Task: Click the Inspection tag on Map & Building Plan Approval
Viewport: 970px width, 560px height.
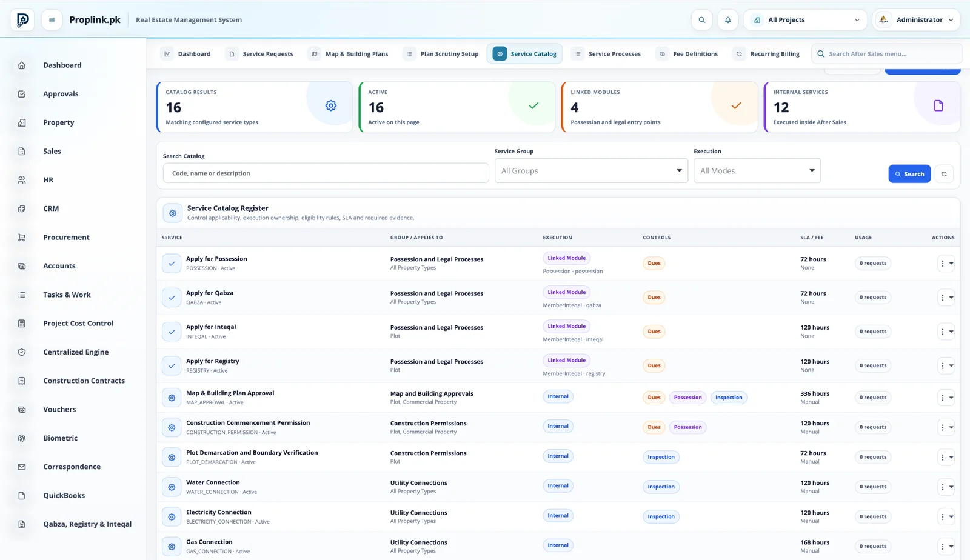Action: click(728, 398)
